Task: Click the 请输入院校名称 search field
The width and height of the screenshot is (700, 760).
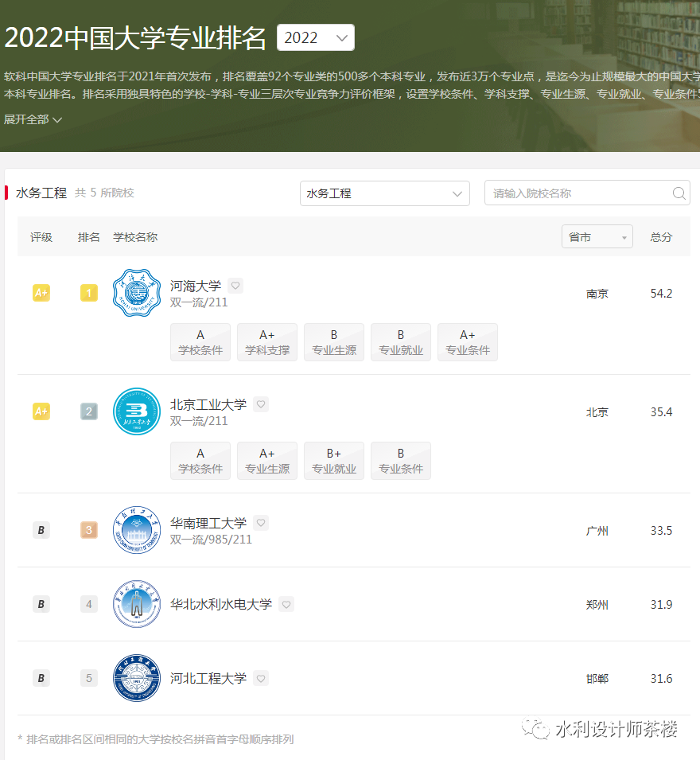Action: [587, 193]
